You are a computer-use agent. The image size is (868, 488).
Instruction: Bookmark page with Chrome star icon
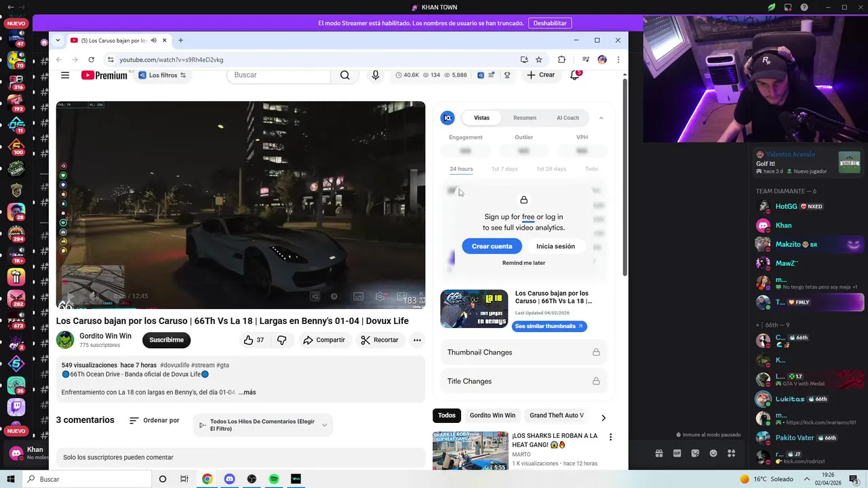(x=539, y=60)
